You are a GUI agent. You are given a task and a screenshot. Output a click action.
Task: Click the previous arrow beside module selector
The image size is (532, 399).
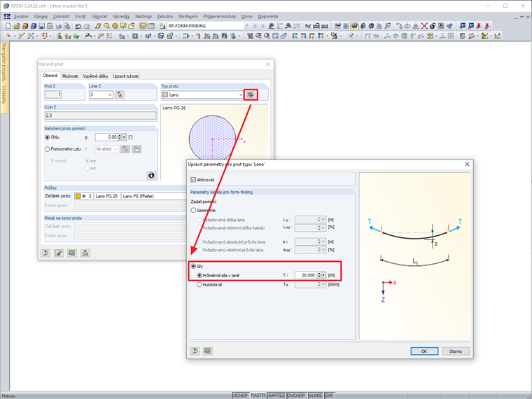255,26
